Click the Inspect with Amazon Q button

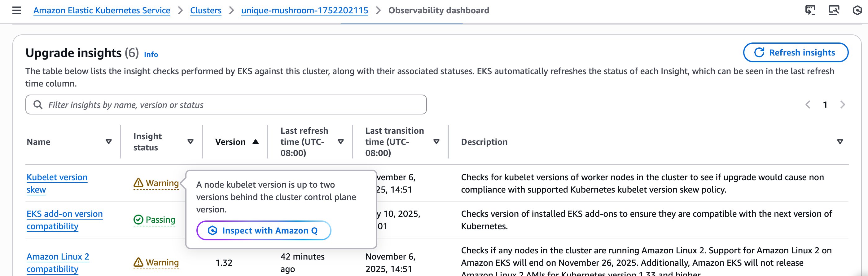point(264,230)
